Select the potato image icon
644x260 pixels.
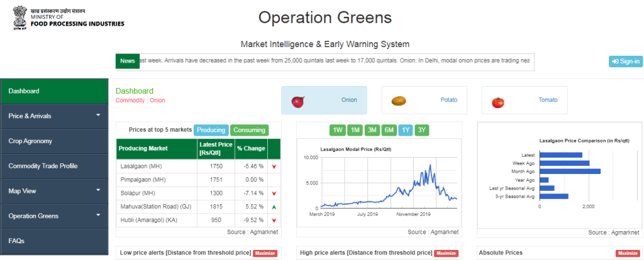point(398,100)
